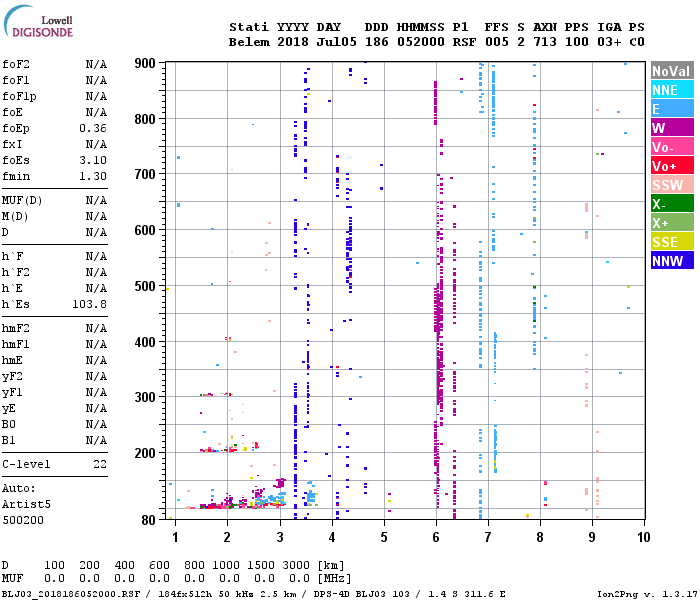The image size is (700, 600).
Task: Click the hmF2 parameter label
Action: click(16, 329)
